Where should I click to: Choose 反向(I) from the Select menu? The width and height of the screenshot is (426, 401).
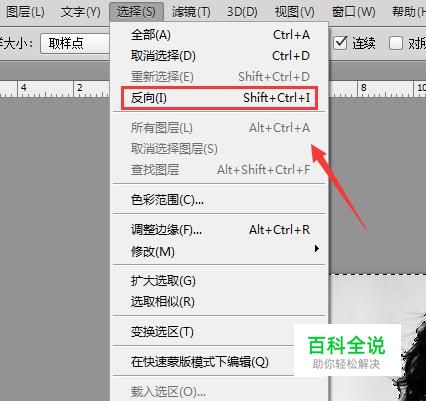(220, 98)
